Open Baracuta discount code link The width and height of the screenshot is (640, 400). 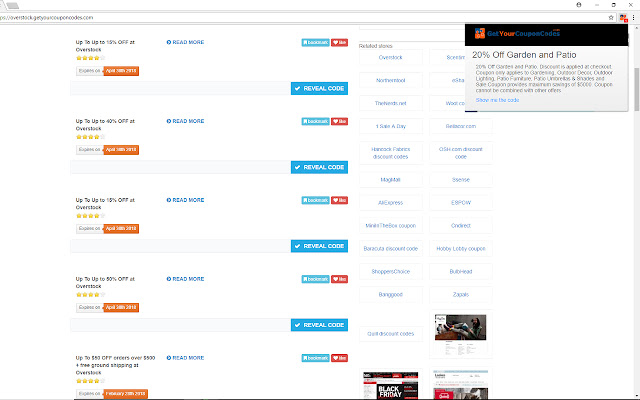click(391, 248)
